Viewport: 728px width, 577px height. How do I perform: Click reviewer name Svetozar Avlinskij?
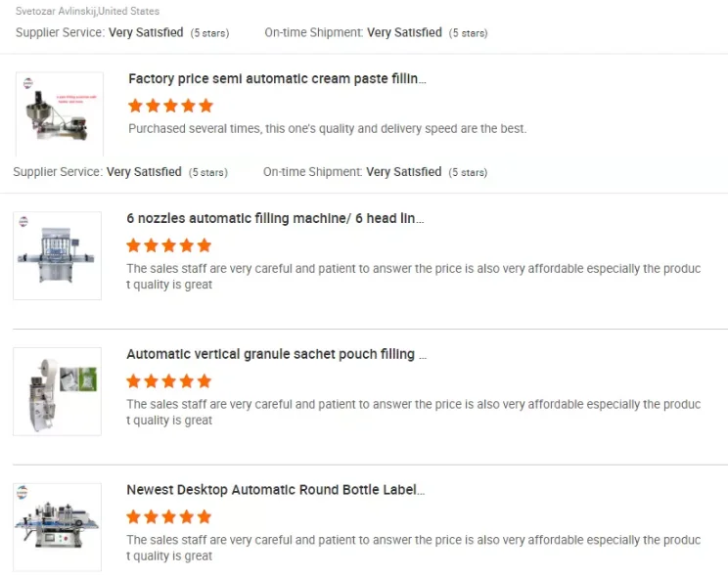tap(87, 12)
